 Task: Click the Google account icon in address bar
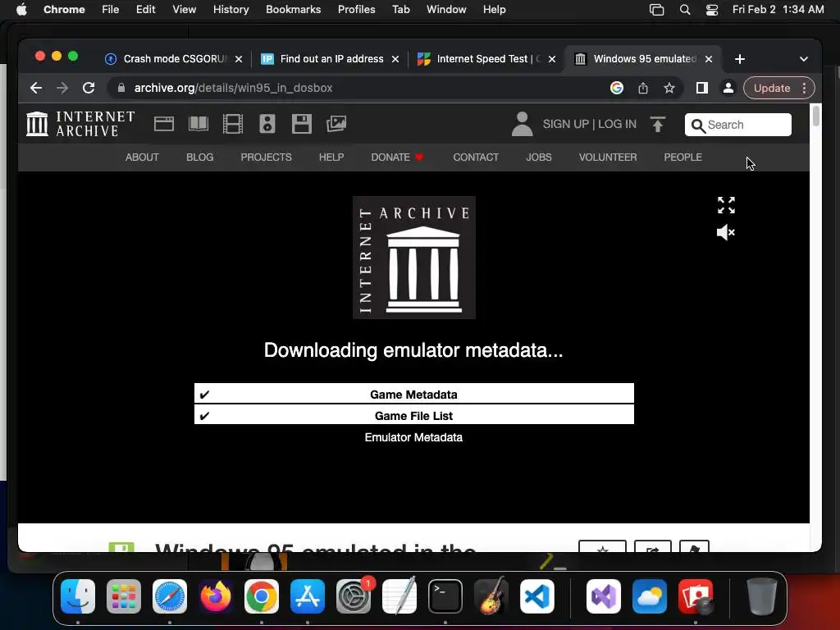(x=617, y=88)
